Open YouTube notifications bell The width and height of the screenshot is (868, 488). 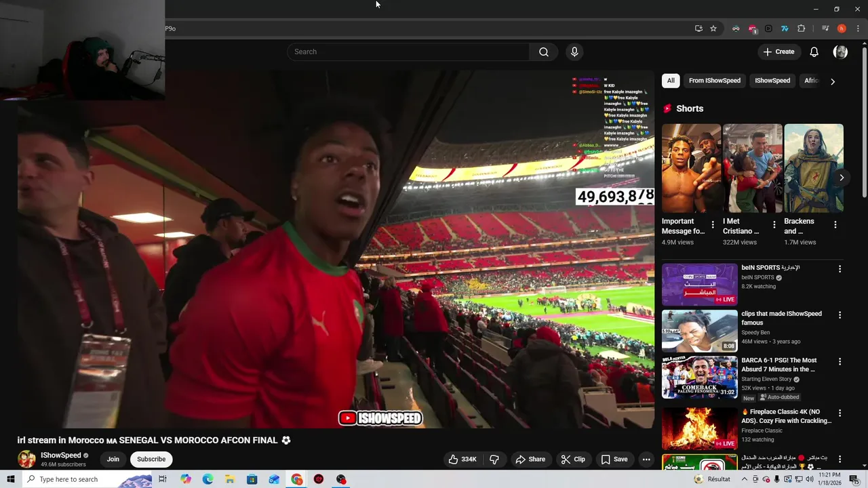pyautogui.click(x=814, y=52)
